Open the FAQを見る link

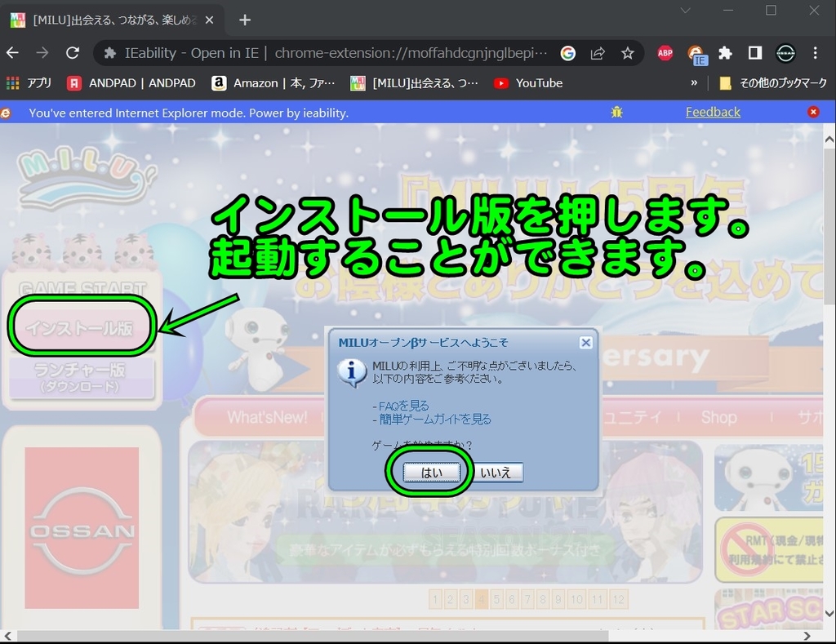pyautogui.click(x=403, y=406)
